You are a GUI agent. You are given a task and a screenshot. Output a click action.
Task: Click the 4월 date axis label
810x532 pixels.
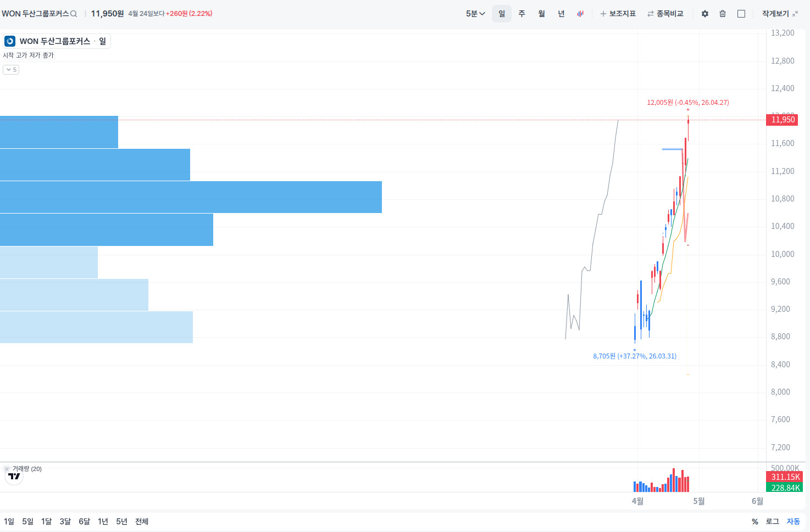(x=637, y=501)
